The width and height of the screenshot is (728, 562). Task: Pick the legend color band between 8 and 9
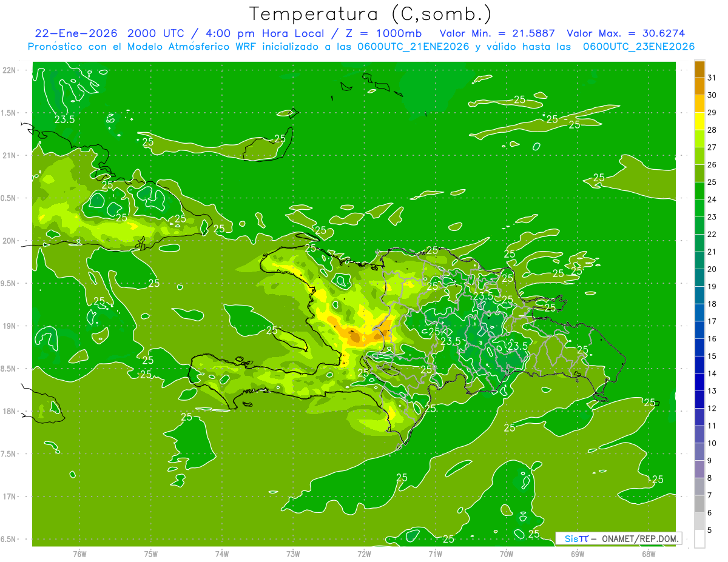tap(699, 469)
